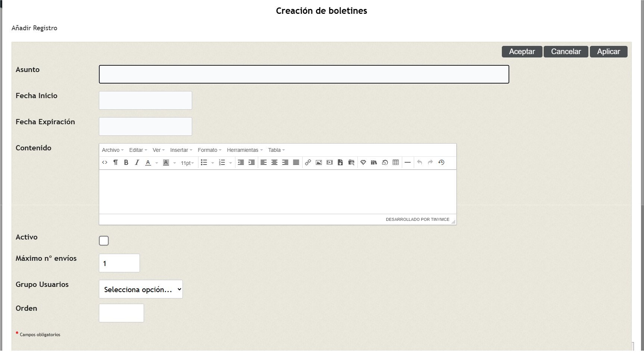Justify the text

pos(296,162)
